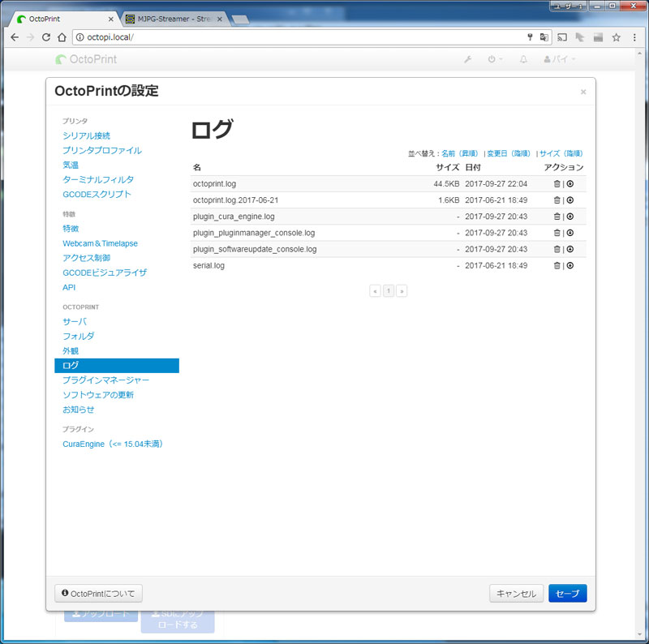Click the キャンセル button
Viewport: 649px width, 644px height.
[x=516, y=594]
